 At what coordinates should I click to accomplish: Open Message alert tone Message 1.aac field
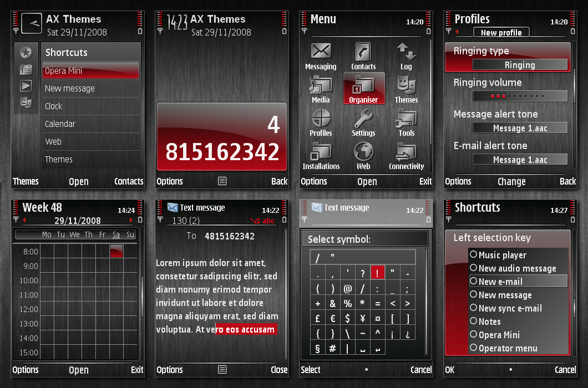click(x=520, y=128)
